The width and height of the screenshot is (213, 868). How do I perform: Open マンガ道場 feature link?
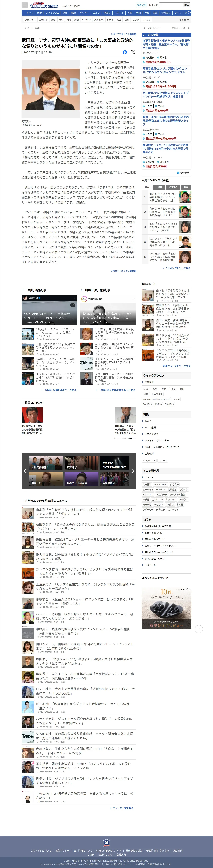point(150,427)
